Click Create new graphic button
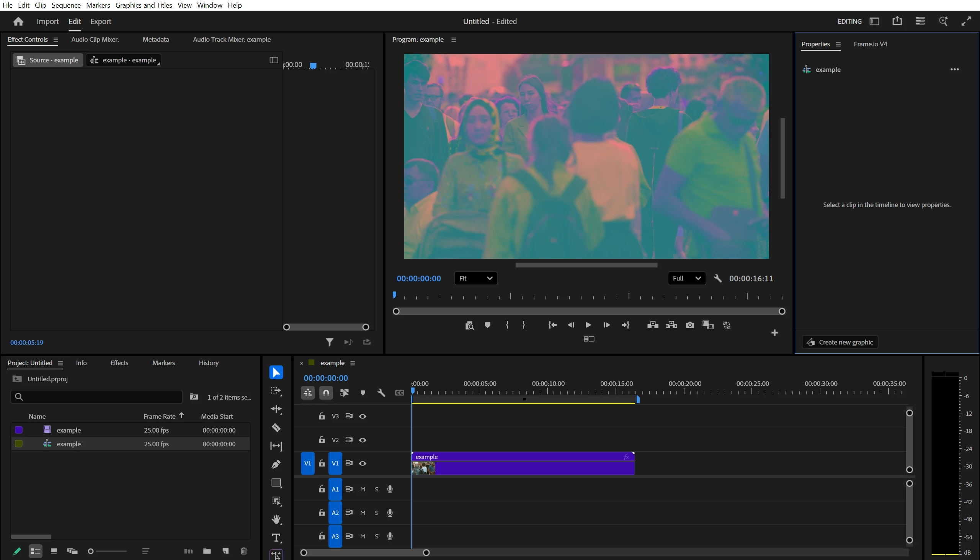 (840, 342)
